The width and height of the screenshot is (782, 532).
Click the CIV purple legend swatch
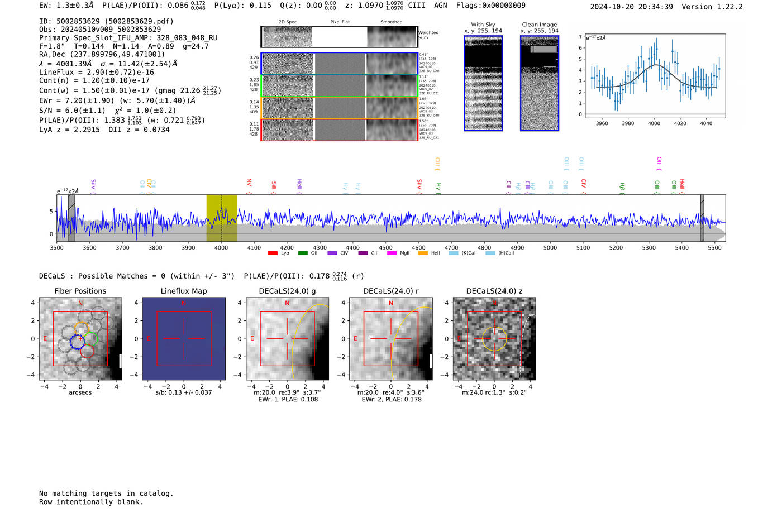332,253
